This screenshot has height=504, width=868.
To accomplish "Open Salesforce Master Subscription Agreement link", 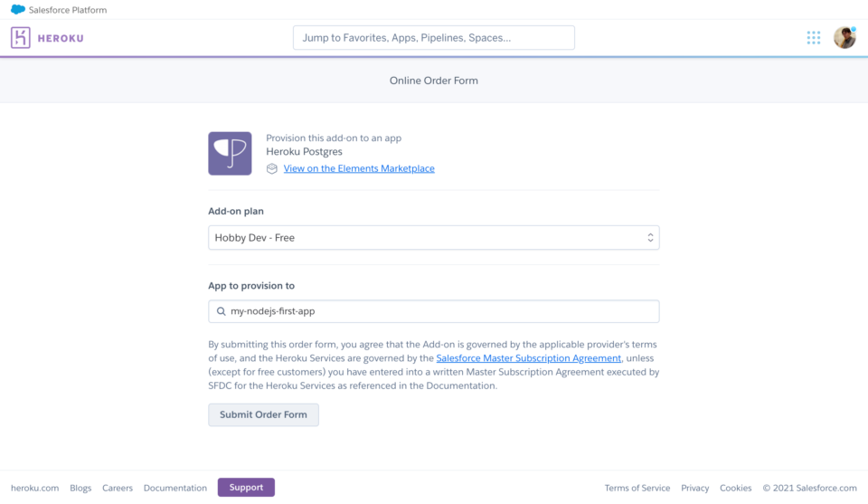I will pyautogui.click(x=528, y=358).
